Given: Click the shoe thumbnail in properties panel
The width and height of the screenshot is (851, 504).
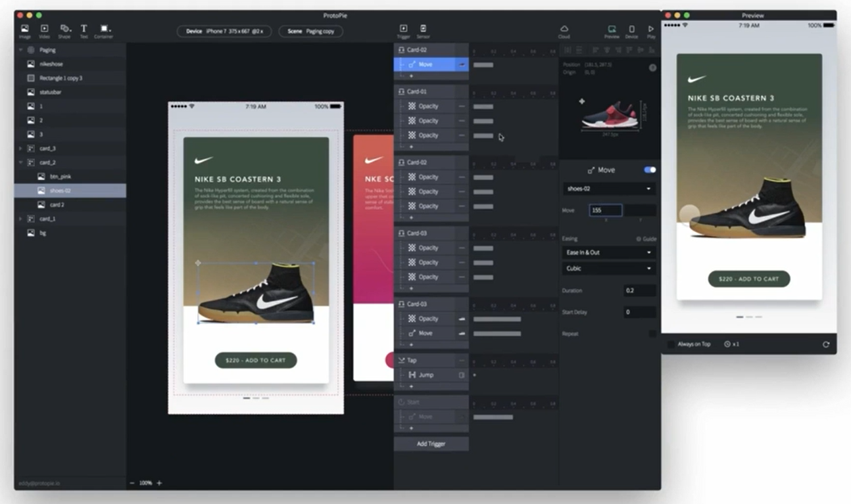Looking at the screenshot, I should click(x=610, y=115).
